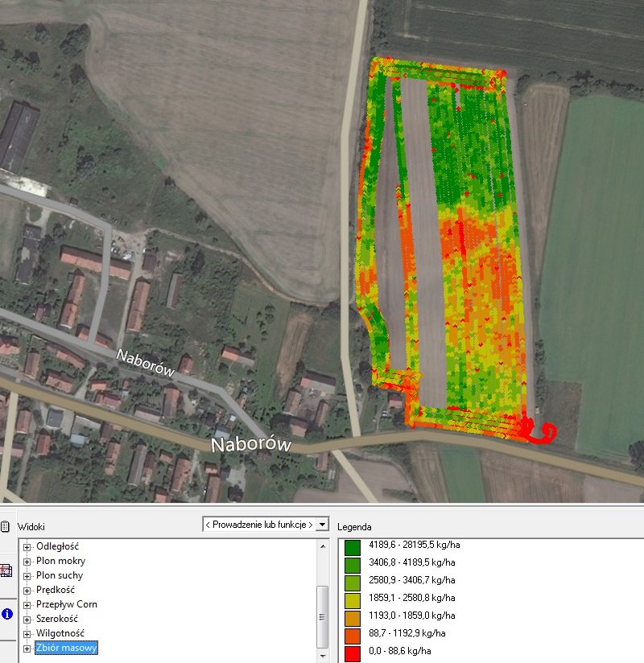The image size is (644, 663).
Task: Expand the Wilgotność tree node
Action: (x=27, y=633)
